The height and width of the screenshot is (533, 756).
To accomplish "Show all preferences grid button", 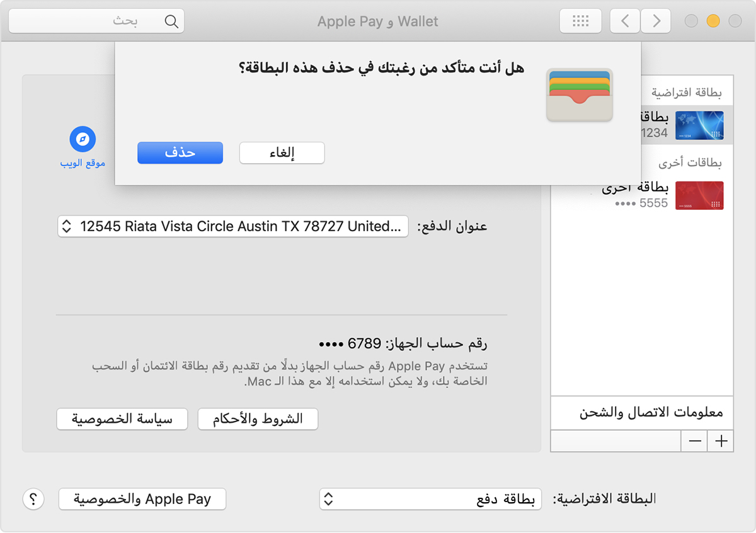I will (x=580, y=21).
